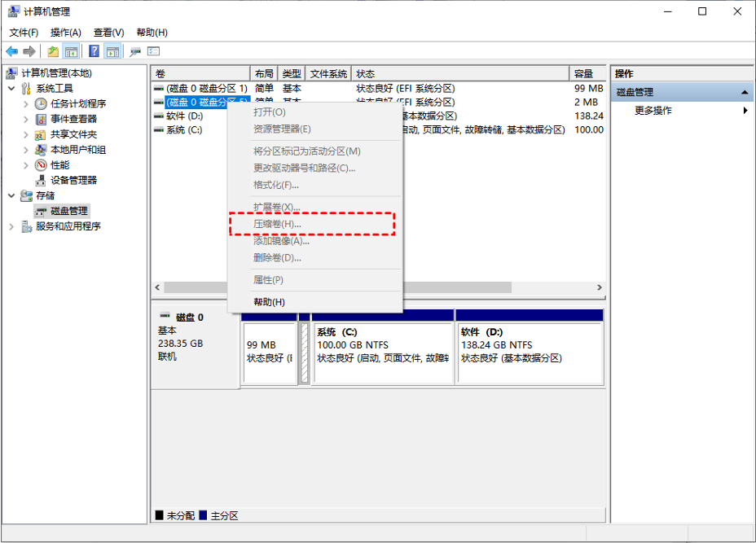This screenshot has width=756, height=543.
Task: Toggle the console tree show/hide button
Action: (x=72, y=51)
